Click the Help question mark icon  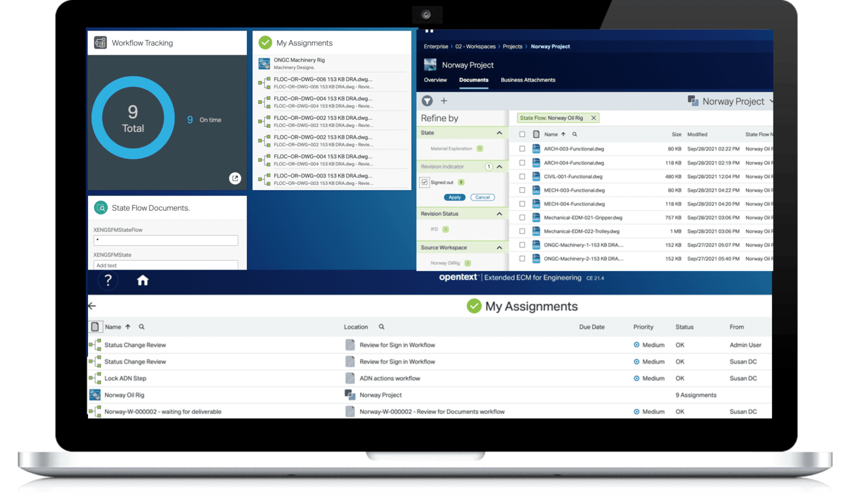[x=108, y=281]
